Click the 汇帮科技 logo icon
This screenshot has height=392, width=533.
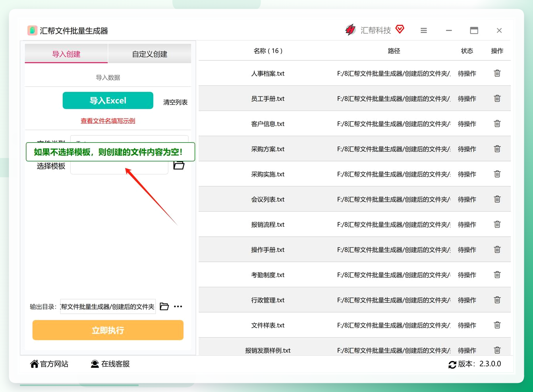[x=350, y=30]
